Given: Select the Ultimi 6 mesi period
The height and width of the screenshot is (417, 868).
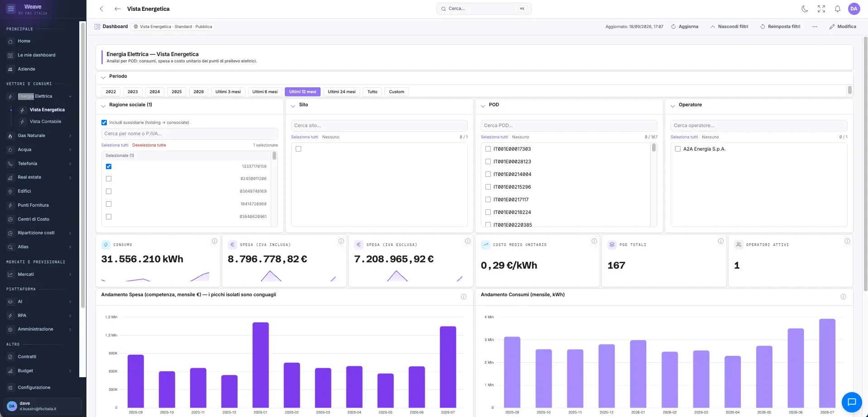Looking at the screenshot, I should tap(265, 92).
